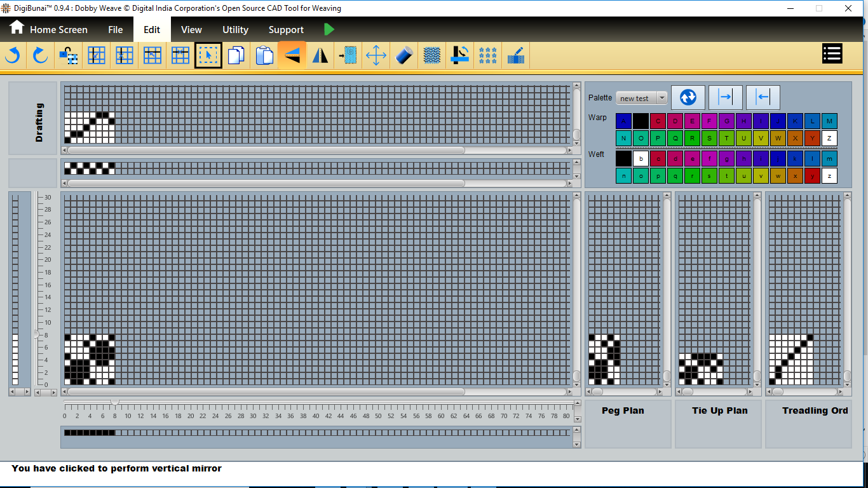868x488 pixels.
Task: Open the View menu
Action: click(x=191, y=30)
